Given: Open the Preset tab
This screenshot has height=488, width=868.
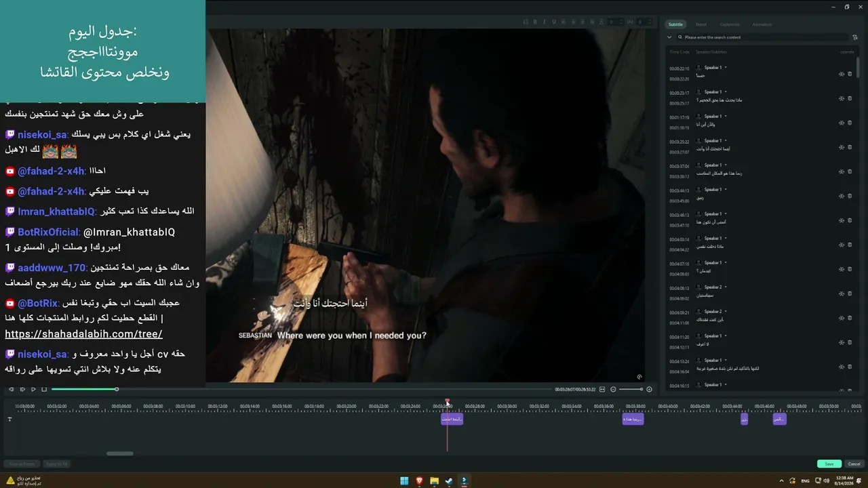Looking at the screenshot, I should click(701, 24).
